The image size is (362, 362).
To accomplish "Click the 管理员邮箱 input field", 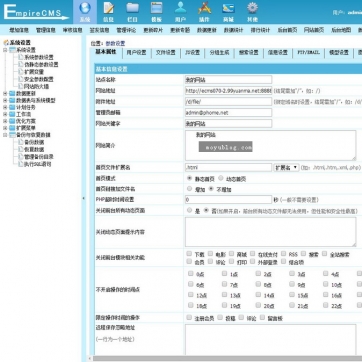I will (x=228, y=113).
